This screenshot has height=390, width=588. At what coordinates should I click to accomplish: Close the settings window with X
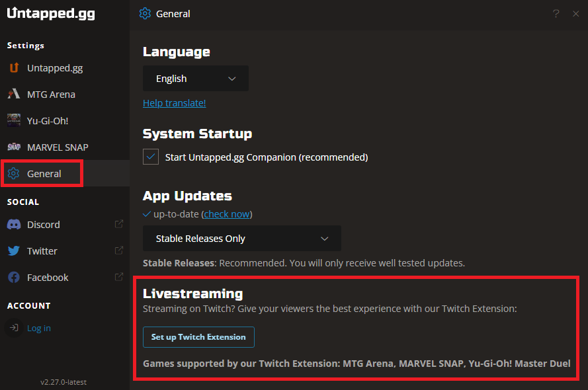(575, 14)
